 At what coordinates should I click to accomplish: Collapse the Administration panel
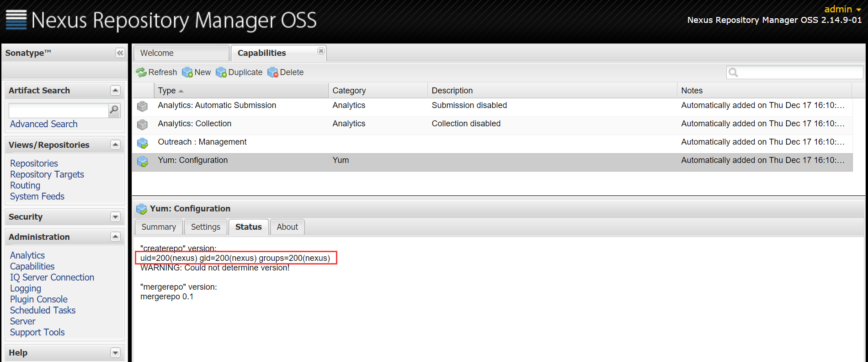coord(115,237)
